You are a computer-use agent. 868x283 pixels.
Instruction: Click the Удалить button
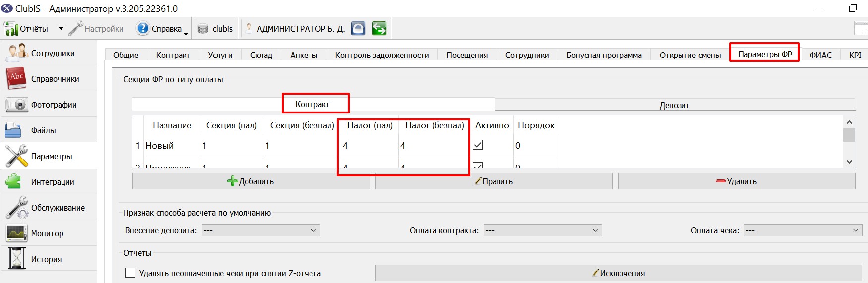click(x=737, y=181)
